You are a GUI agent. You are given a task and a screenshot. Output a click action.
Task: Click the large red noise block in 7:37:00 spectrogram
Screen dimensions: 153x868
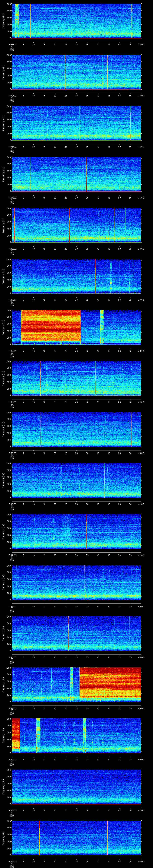[51, 326]
